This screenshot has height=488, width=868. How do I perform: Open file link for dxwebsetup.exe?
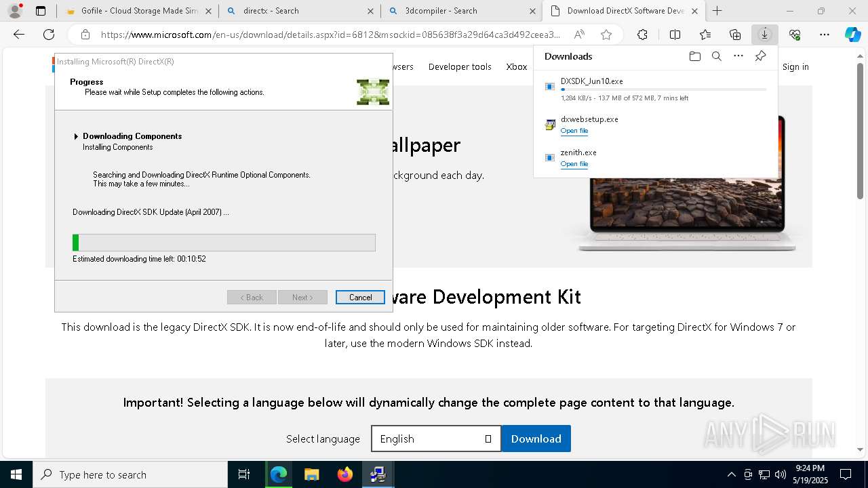click(574, 131)
